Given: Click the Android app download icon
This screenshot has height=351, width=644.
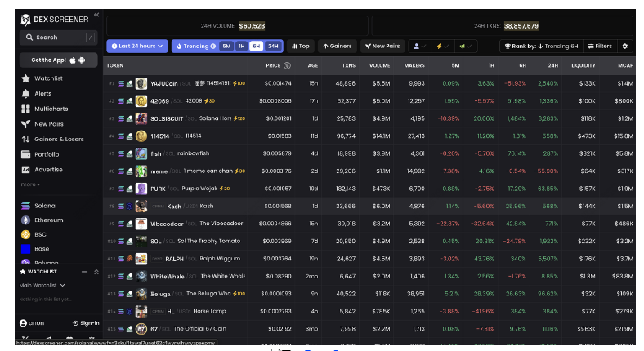Looking at the screenshot, I should point(82,60).
